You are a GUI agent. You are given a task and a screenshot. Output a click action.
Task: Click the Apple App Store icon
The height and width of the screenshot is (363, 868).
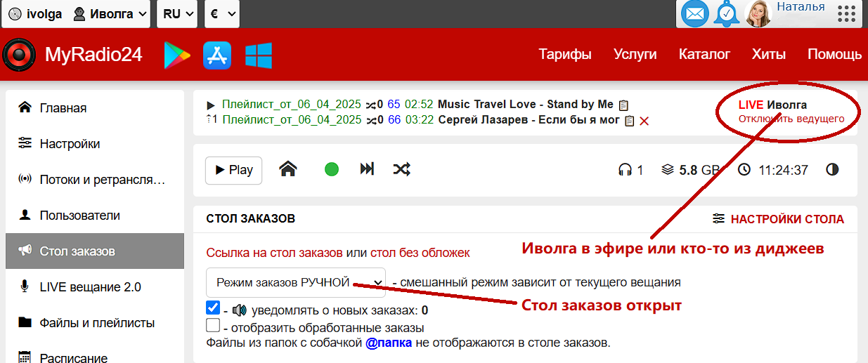tap(217, 55)
